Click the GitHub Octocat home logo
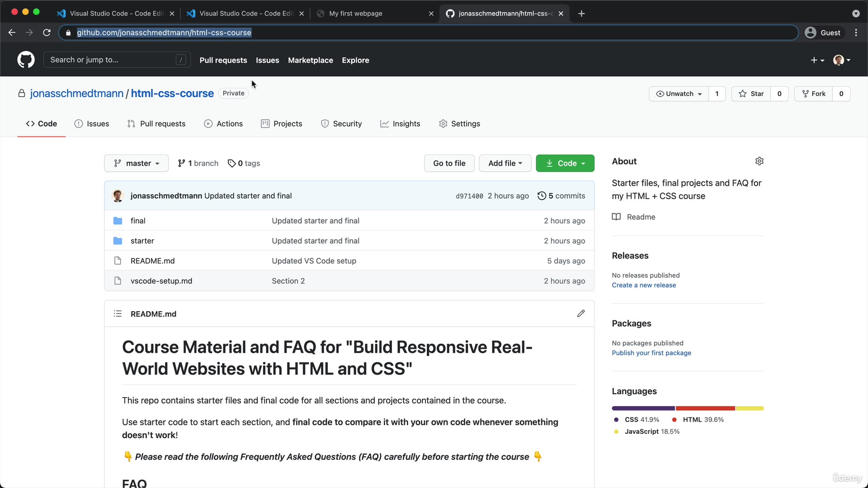 point(26,60)
